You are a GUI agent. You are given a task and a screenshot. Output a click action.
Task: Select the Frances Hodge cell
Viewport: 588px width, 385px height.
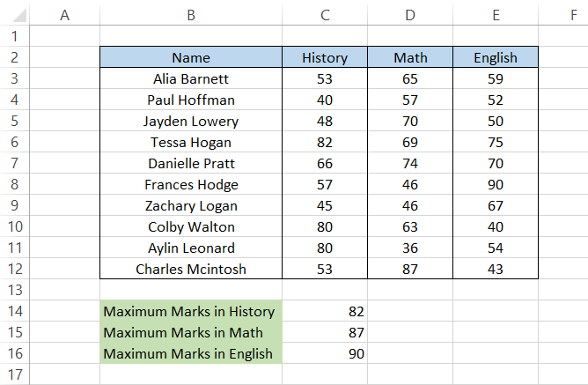(x=191, y=184)
